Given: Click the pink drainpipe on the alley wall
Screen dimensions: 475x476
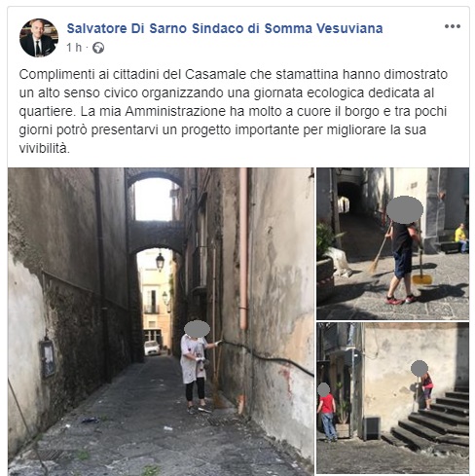Looking at the screenshot, I should point(243,248).
